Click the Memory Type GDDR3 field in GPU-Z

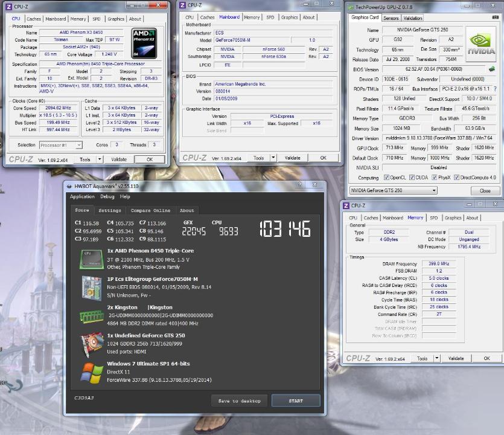pos(407,118)
